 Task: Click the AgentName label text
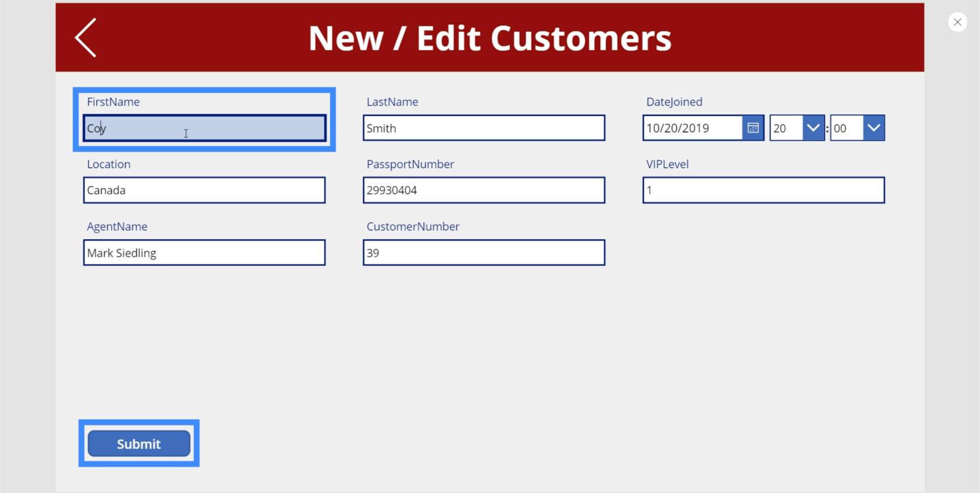coord(117,227)
